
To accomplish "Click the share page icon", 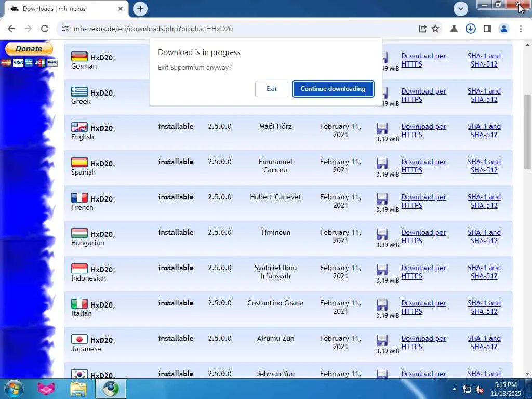I will (x=422, y=29).
